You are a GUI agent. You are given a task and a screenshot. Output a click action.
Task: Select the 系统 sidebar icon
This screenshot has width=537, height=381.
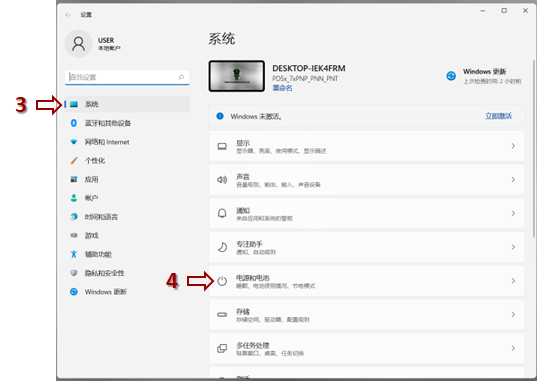click(74, 104)
